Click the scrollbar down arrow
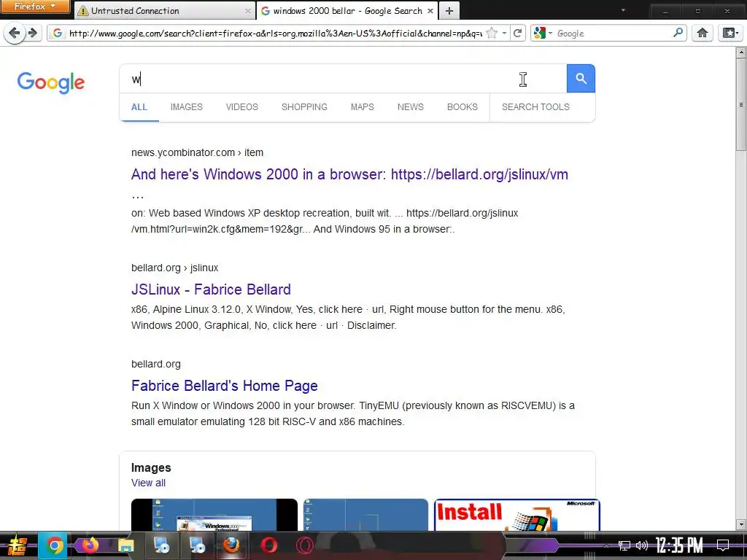This screenshot has height=560, width=747. coord(741,524)
